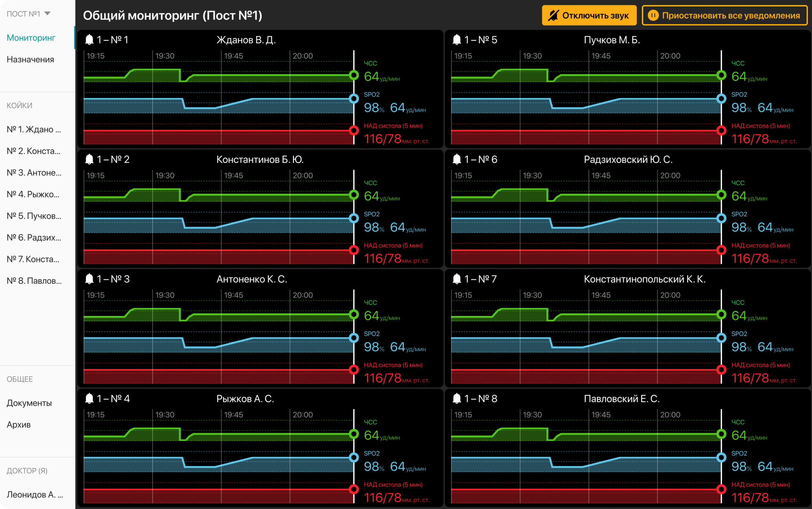Open Назначения in the sidebar
Image resolution: width=812 pixels, height=509 pixels.
point(30,59)
